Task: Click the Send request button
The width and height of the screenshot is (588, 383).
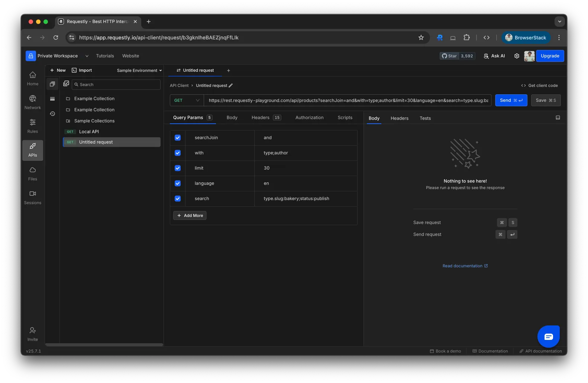Action: tap(511, 100)
